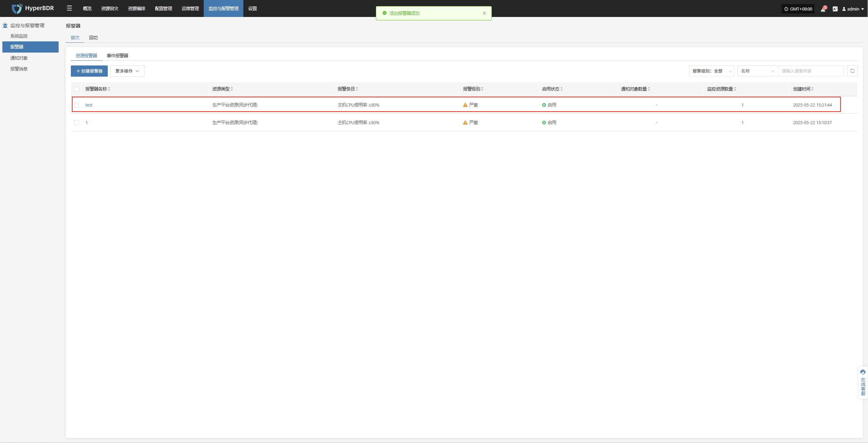Sort by 监控资源数量 column
The image size is (868, 443).
click(735, 89)
